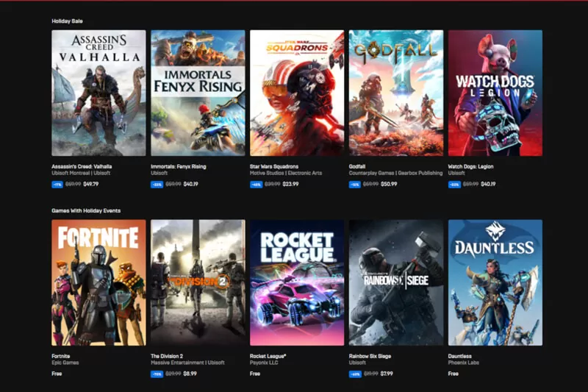This screenshot has height=392, width=588.
Task: Click "Ubisoft" under Immortals: Fenyx Rising
Action: [x=159, y=173]
